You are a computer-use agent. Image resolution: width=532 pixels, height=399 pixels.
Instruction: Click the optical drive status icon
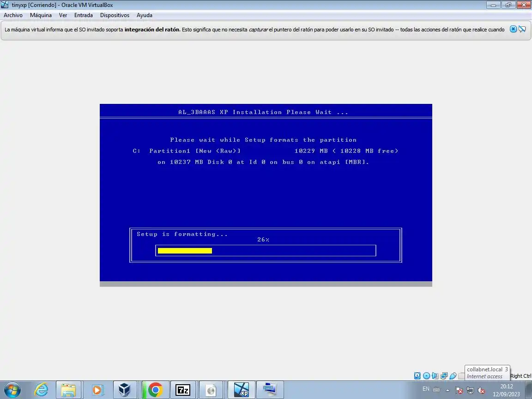point(427,375)
